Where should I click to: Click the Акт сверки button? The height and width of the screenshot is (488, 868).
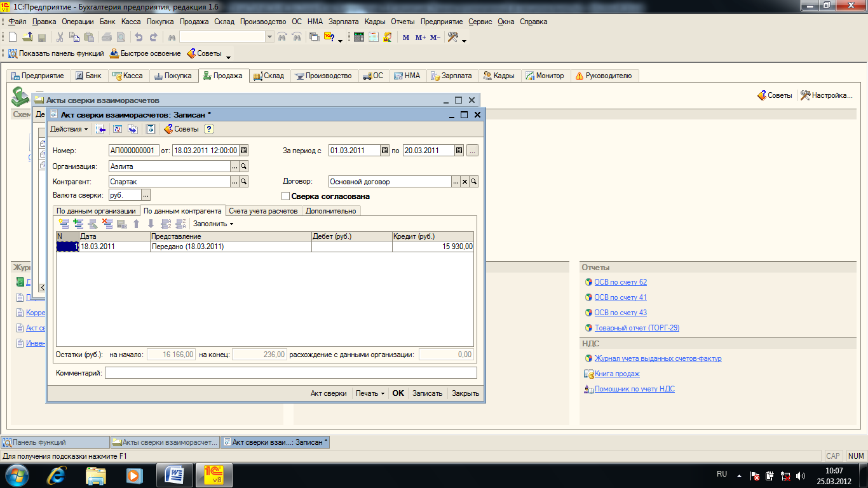329,393
